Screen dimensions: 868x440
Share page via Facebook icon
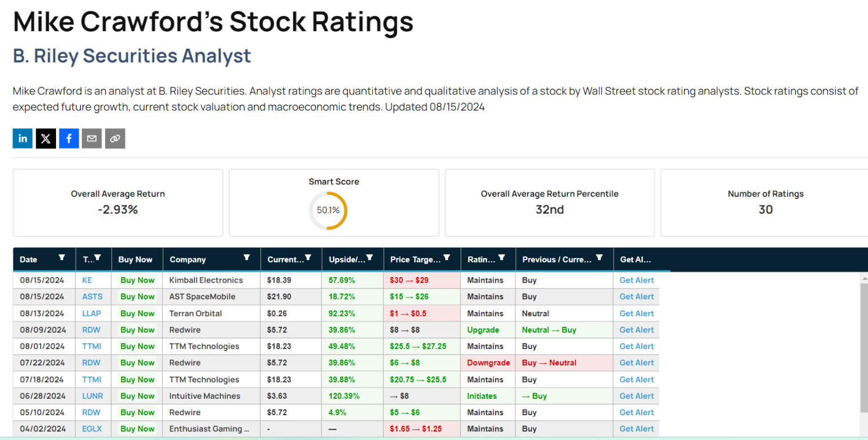tap(69, 139)
